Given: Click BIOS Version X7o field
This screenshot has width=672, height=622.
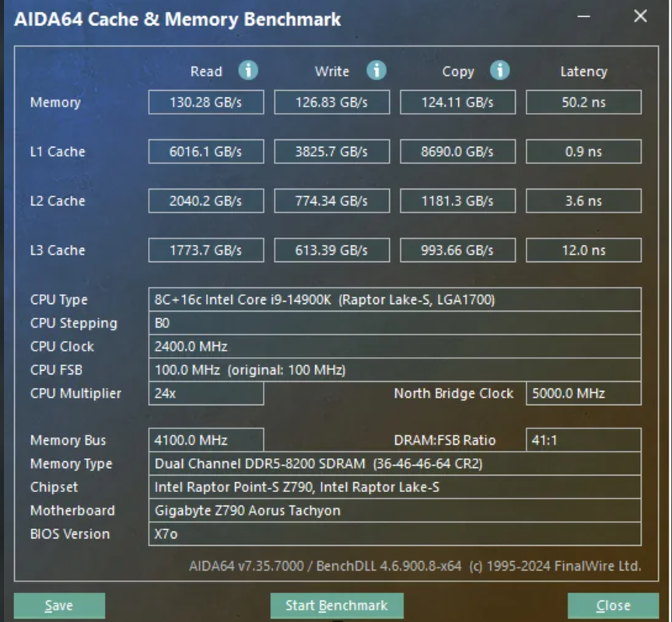Looking at the screenshot, I should (394, 534).
